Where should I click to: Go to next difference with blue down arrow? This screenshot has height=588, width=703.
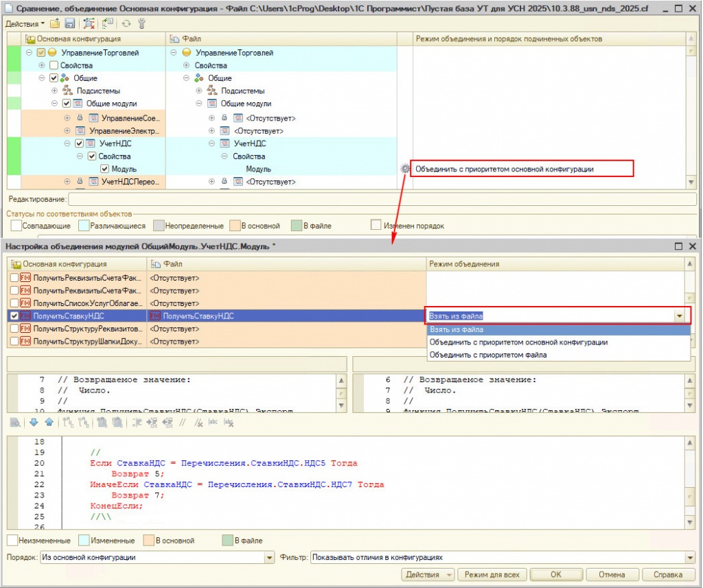[x=34, y=423]
